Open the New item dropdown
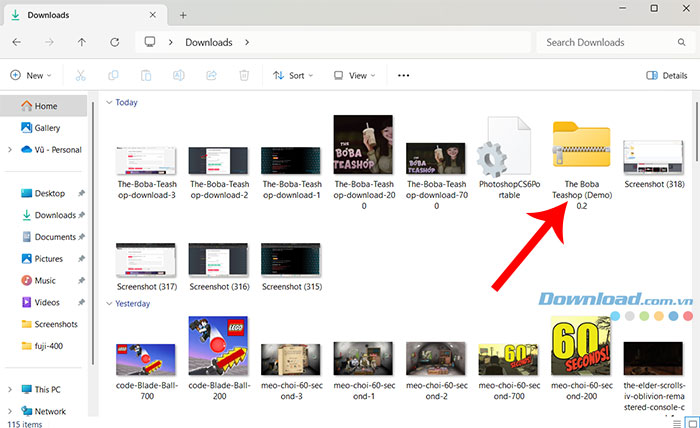This screenshot has width=700, height=428. pyautogui.click(x=31, y=75)
